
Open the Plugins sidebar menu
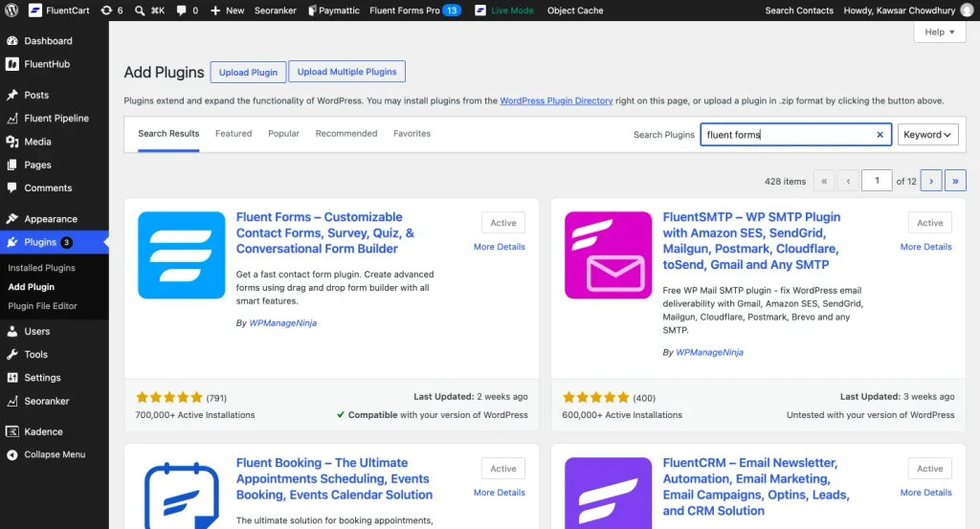point(55,242)
